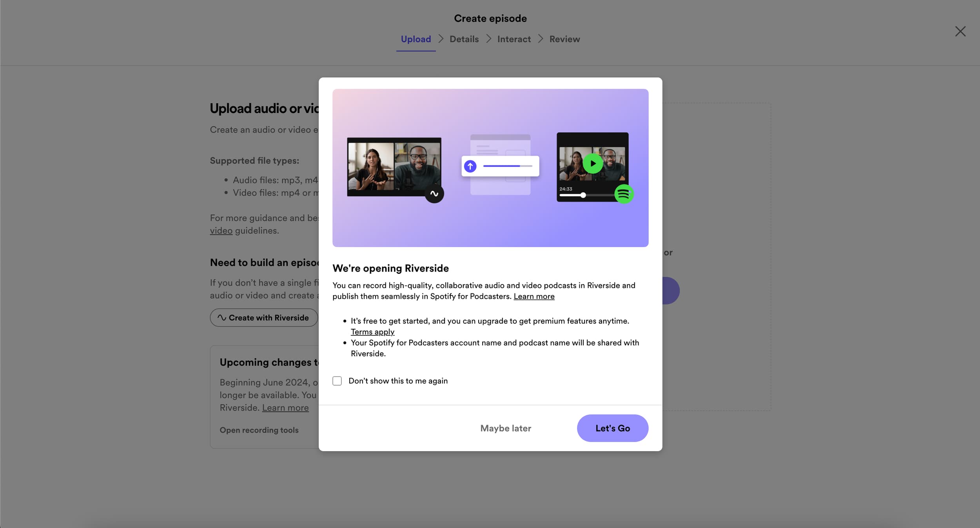Click the We're opening Riverside heading
Viewport: 980px width, 528px height.
click(x=390, y=268)
